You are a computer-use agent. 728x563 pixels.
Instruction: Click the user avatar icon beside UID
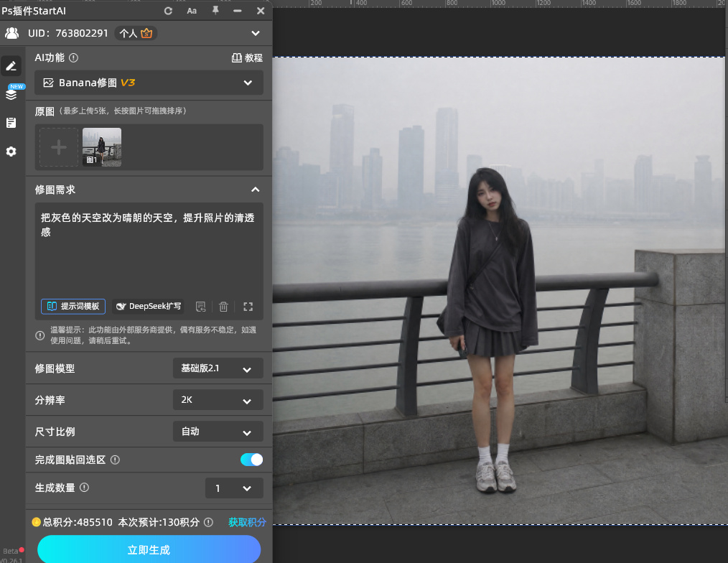coord(12,33)
